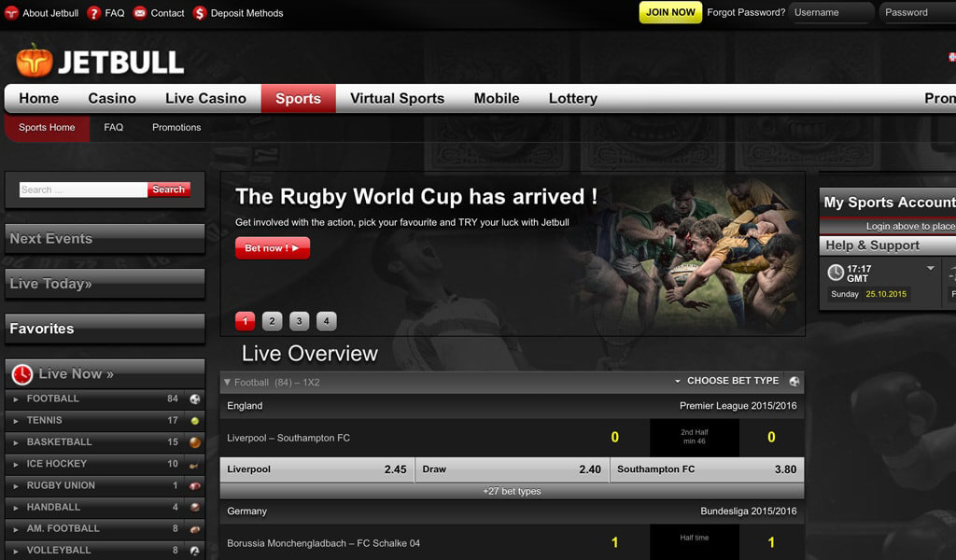Open the FAQ sub-tab under Sports
Image resolution: width=956 pixels, height=560 pixels.
point(113,127)
